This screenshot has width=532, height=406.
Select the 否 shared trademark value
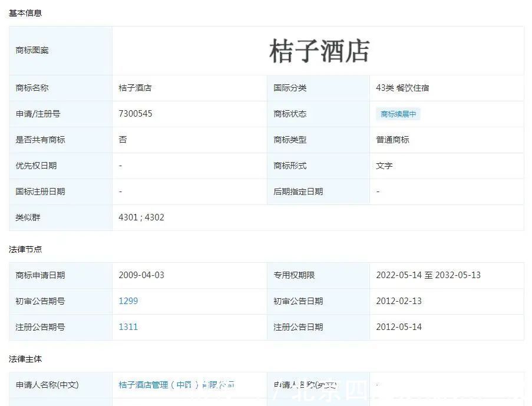[x=123, y=140]
